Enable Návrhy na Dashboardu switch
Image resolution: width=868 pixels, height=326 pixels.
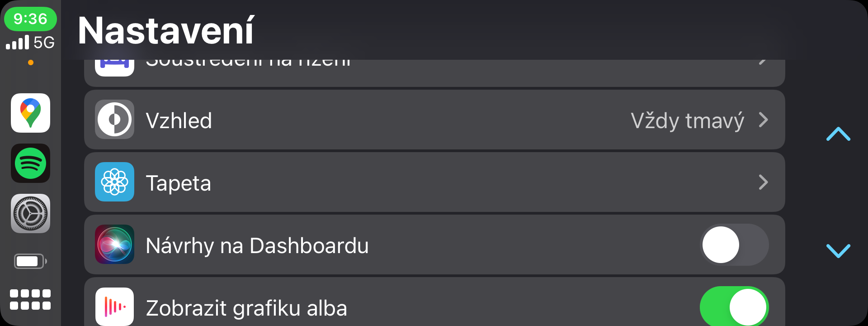pyautogui.click(x=734, y=244)
